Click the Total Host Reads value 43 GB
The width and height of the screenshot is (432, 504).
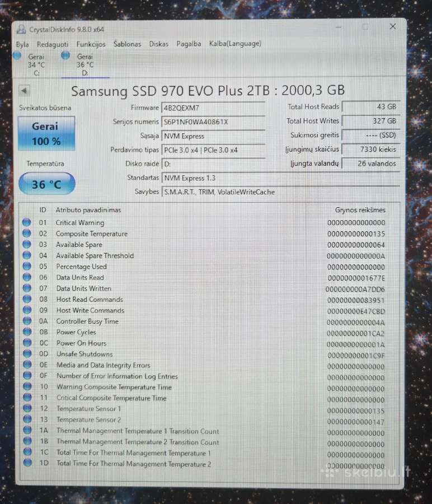tap(370, 107)
